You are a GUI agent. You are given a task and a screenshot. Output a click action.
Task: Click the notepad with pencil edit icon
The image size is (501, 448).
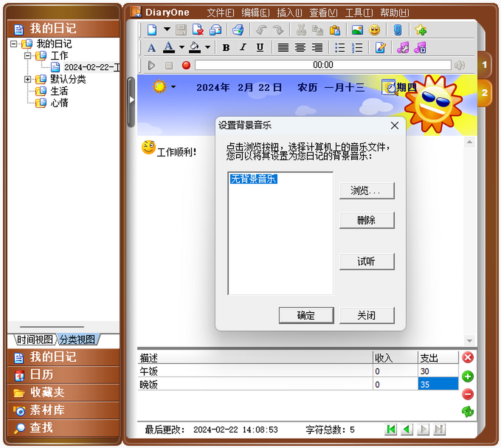[x=380, y=48]
